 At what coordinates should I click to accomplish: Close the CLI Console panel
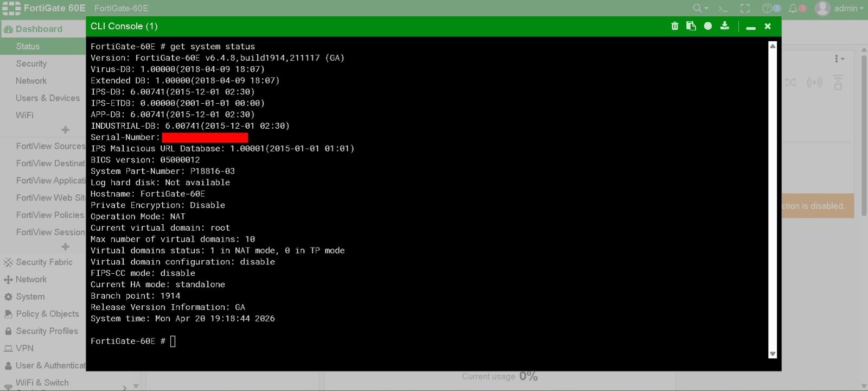tap(768, 26)
